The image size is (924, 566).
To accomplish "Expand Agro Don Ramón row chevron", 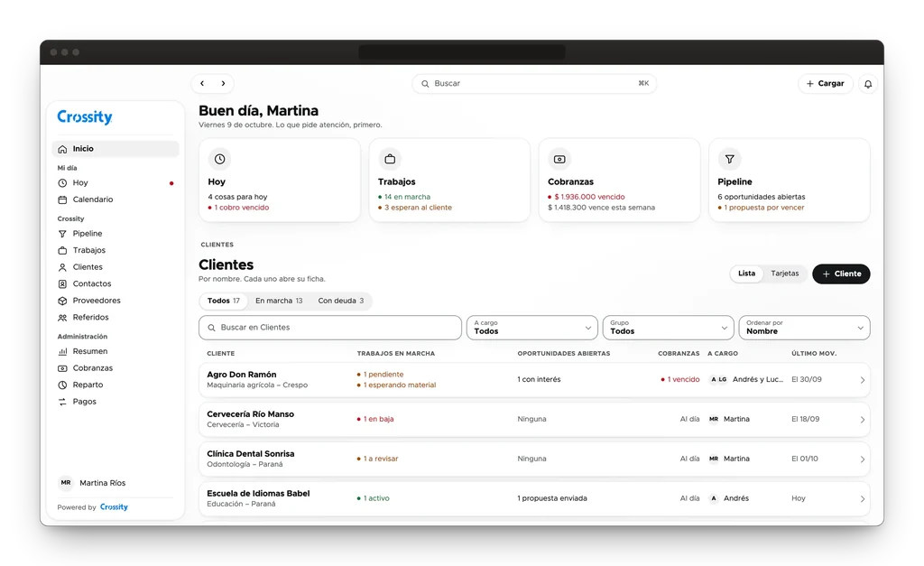I will click(x=862, y=380).
